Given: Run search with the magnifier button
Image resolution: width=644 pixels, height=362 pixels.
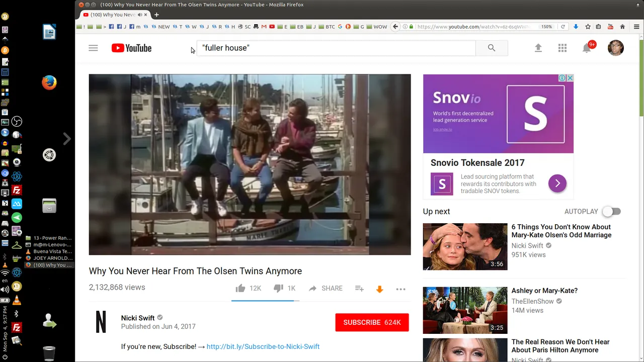Looking at the screenshot, I should [x=492, y=48].
